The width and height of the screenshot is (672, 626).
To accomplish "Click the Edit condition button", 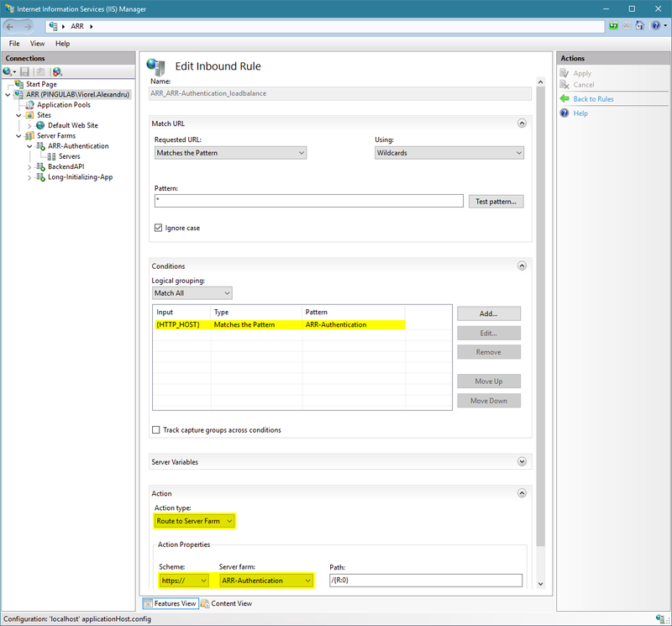I will click(x=489, y=333).
